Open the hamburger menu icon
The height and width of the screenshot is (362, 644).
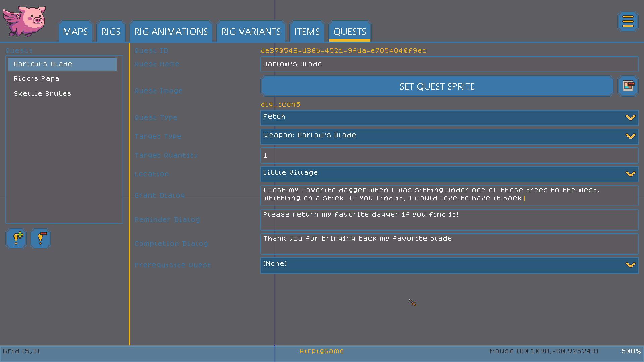click(628, 22)
